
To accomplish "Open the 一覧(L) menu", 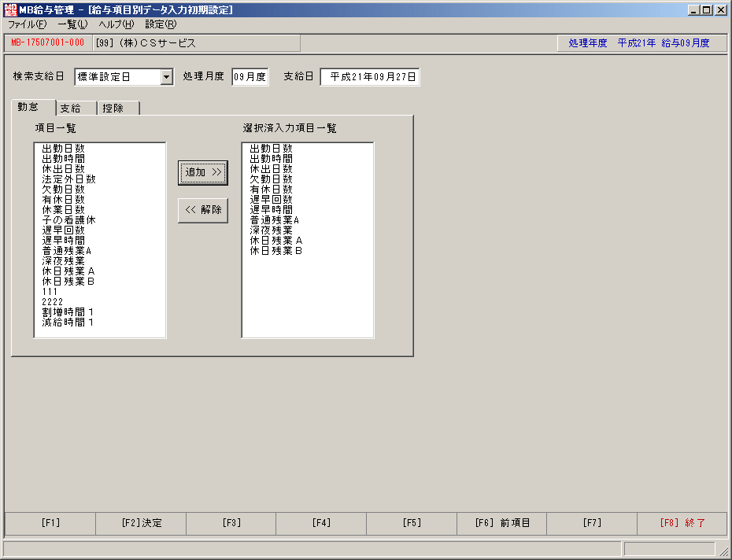I will coord(72,24).
